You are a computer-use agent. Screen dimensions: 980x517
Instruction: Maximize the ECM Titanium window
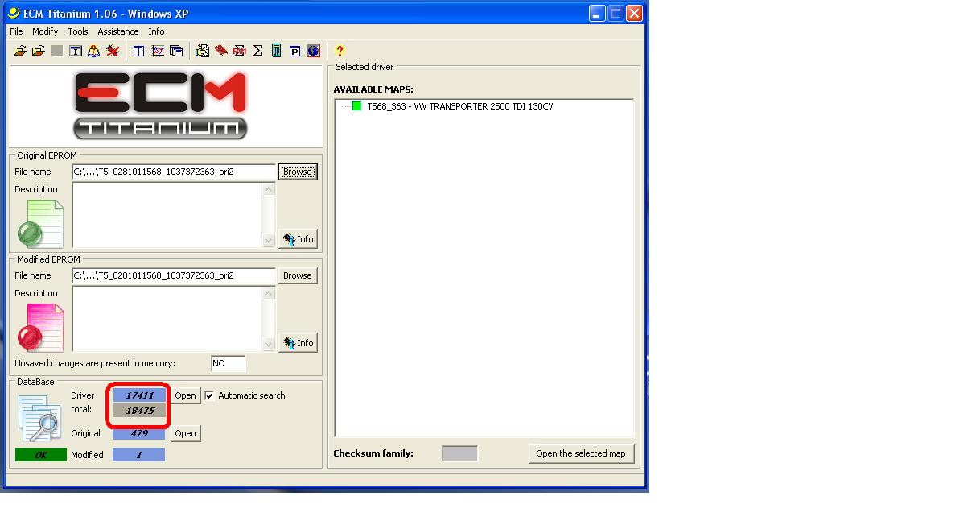point(616,14)
